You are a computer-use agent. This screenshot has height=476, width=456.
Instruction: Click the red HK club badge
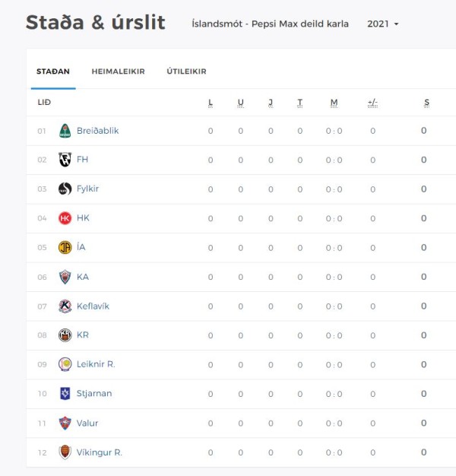65,218
